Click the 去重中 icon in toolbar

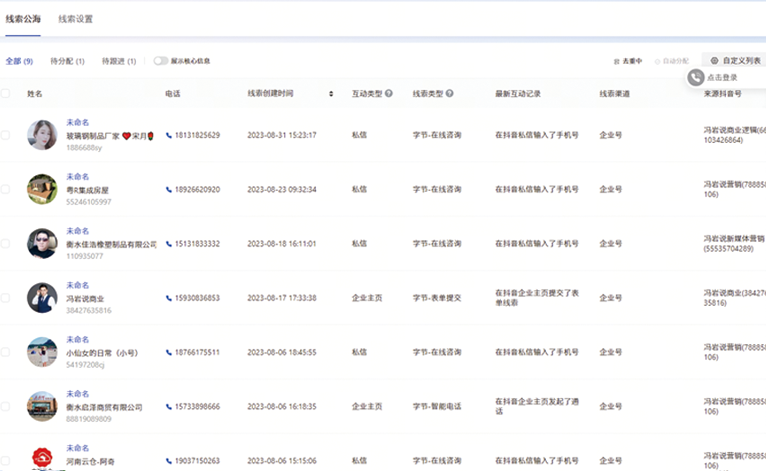[617, 61]
